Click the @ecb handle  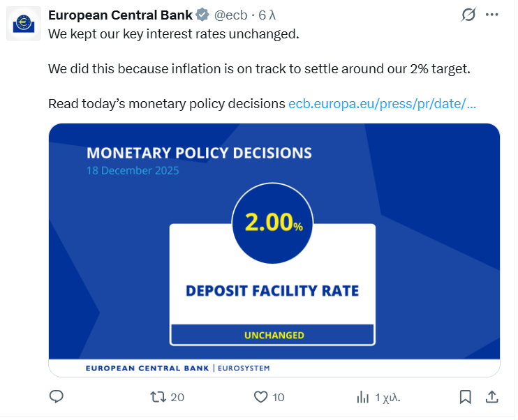[x=230, y=15]
